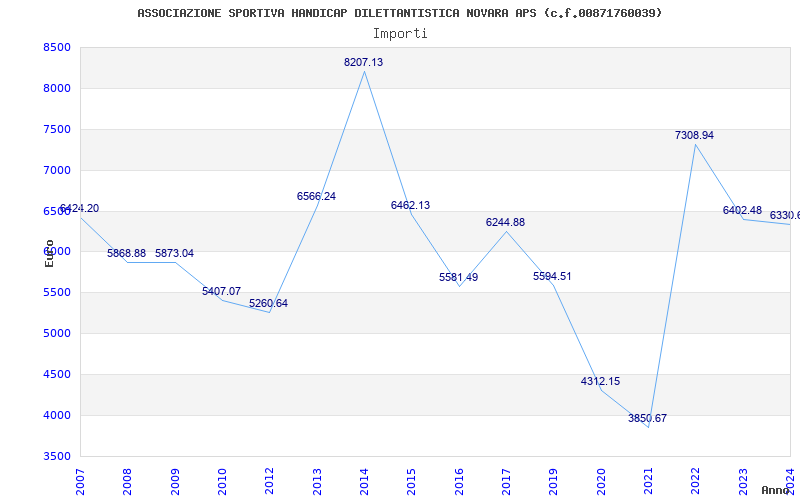The height and width of the screenshot is (500, 800).
Task: Click the Anno axis title
Action: pyautogui.click(x=776, y=490)
